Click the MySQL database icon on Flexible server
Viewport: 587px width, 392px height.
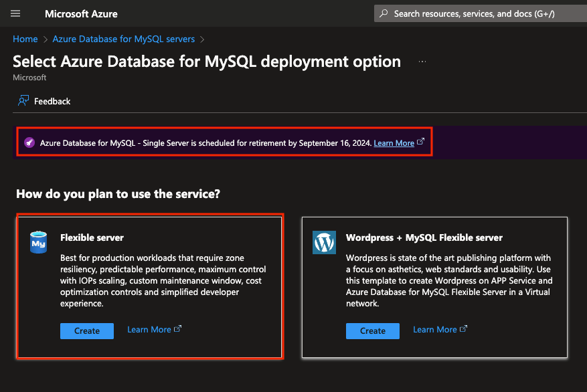39,242
